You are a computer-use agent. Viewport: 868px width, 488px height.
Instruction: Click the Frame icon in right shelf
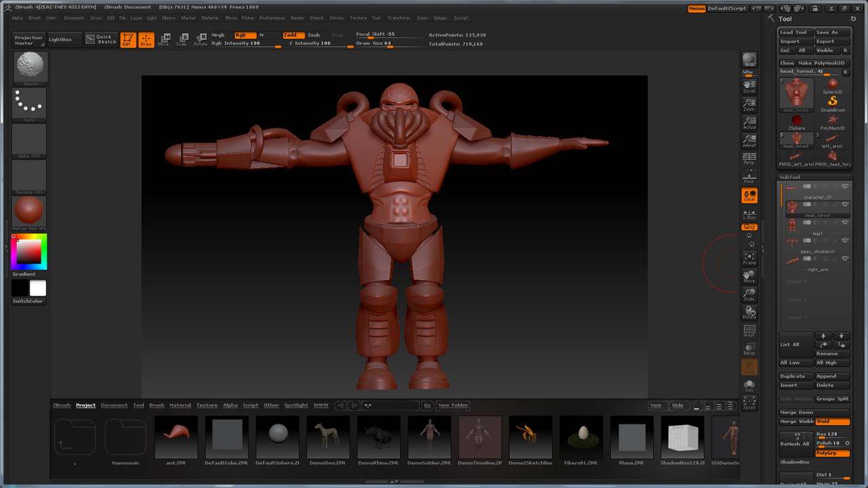click(x=749, y=258)
